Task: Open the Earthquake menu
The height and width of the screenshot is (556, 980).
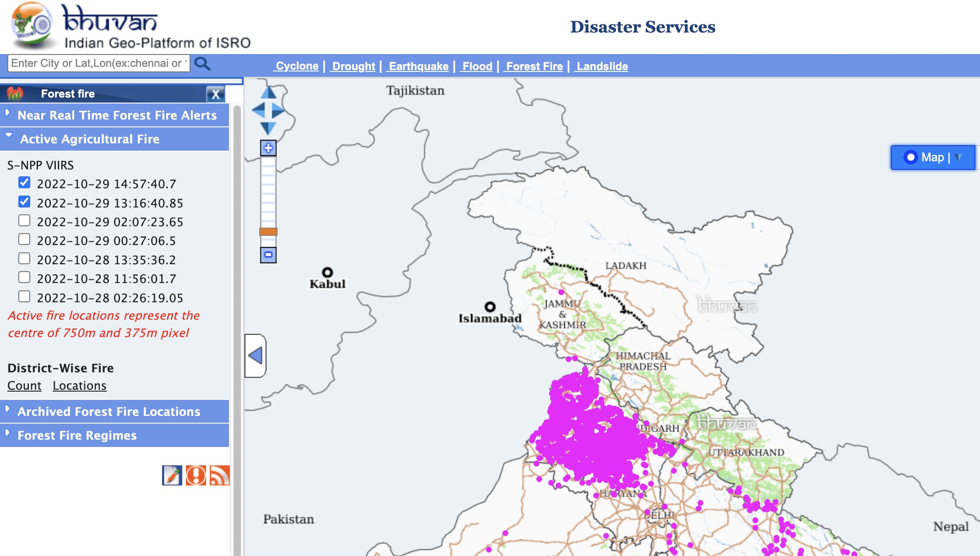Action: pos(418,66)
